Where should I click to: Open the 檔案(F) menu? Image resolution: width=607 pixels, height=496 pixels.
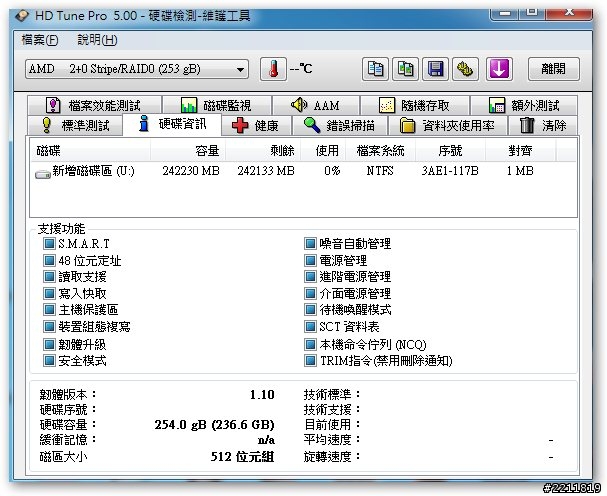[x=40, y=39]
